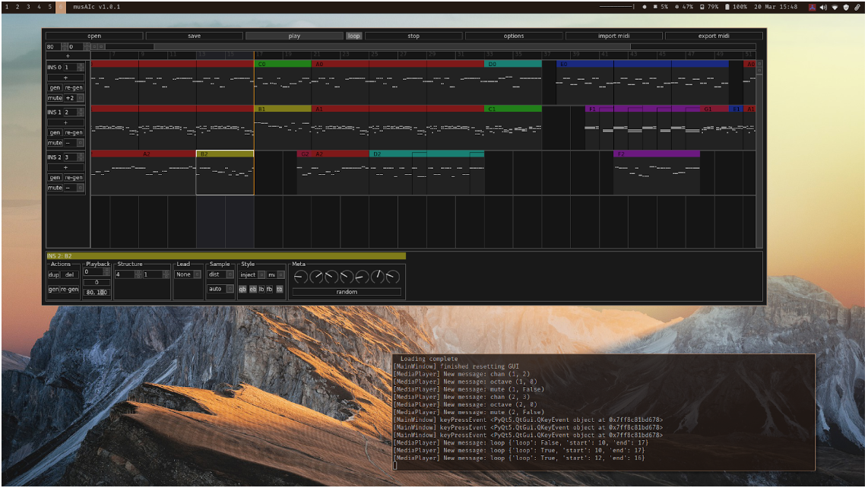Click the 'import midi' menu button

(x=613, y=36)
